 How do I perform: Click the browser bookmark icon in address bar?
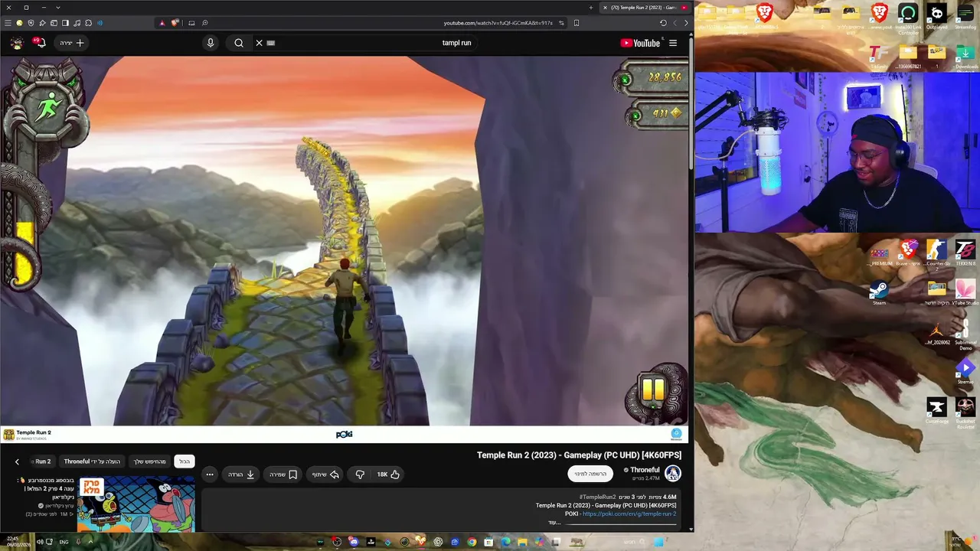coord(577,23)
